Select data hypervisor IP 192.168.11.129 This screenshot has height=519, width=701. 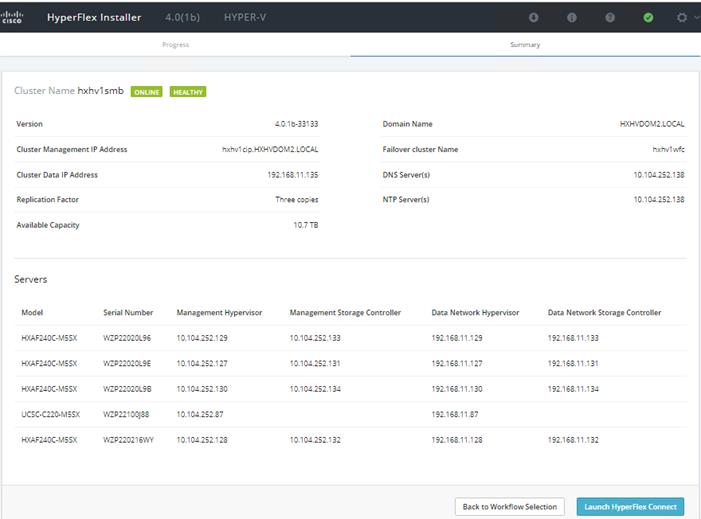457,338
